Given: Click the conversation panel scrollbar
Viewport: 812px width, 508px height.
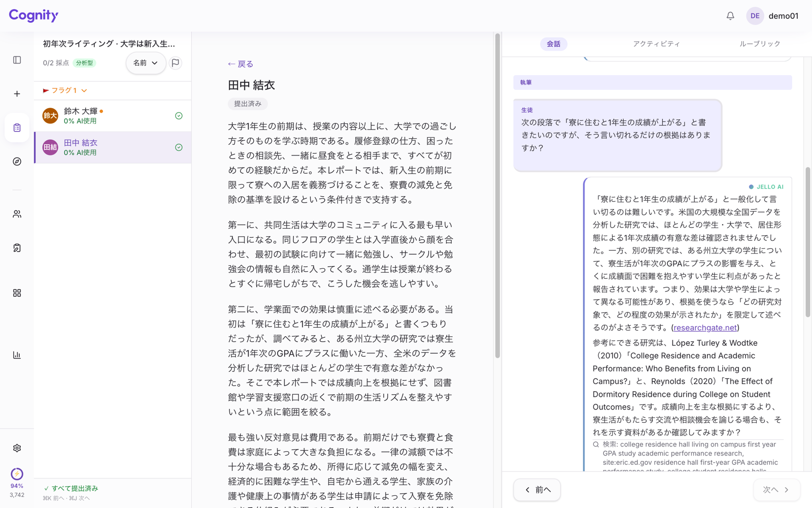Looking at the screenshot, I should click(808, 242).
